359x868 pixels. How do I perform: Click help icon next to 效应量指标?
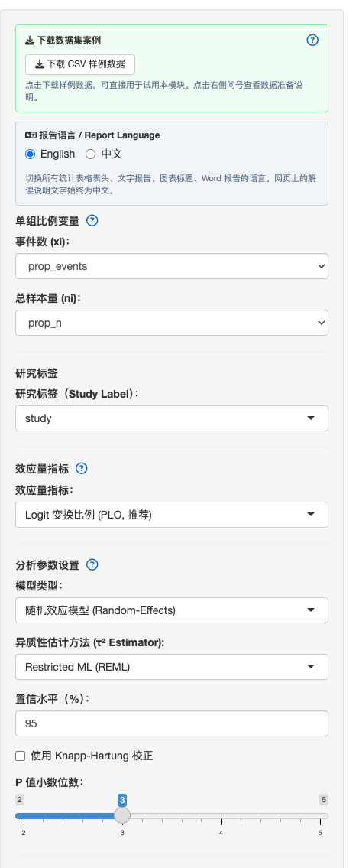(81, 468)
